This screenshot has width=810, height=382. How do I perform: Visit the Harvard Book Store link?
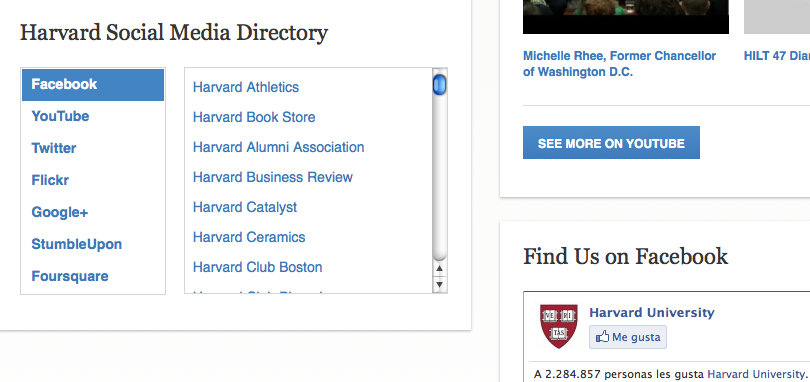pyautogui.click(x=254, y=117)
